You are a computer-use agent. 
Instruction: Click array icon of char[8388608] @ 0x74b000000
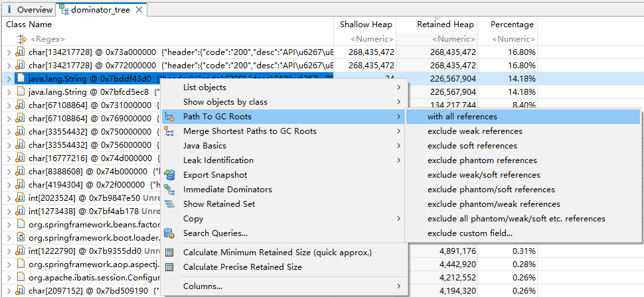coord(20,171)
